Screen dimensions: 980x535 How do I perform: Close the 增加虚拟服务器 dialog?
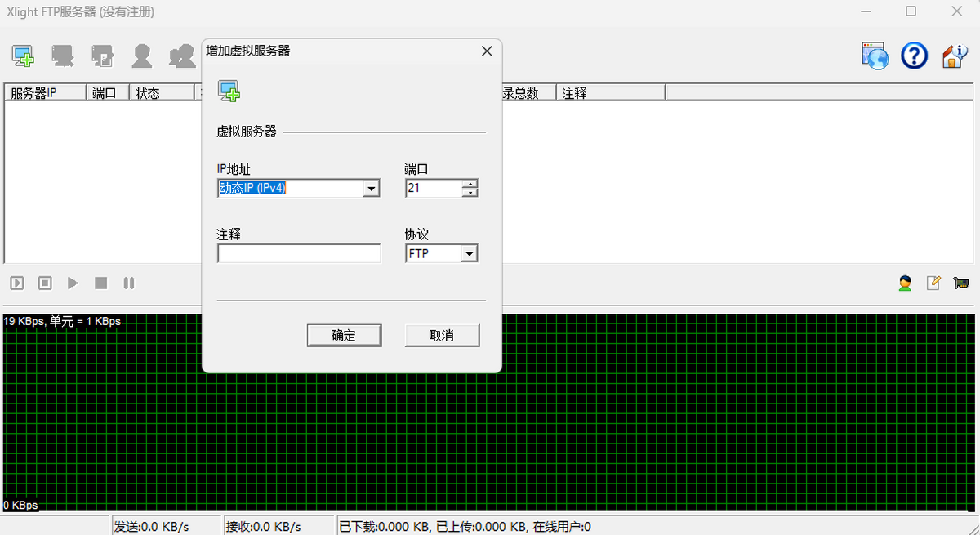[487, 51]
